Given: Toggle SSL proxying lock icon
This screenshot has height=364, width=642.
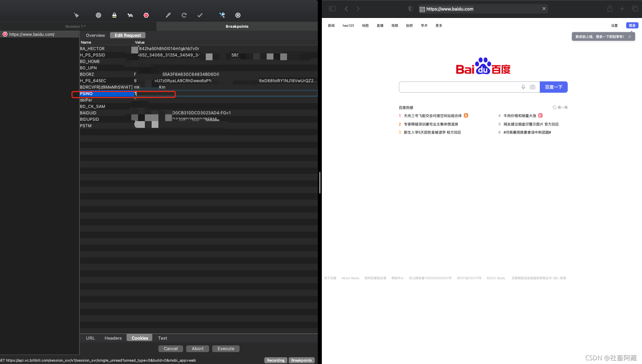Looking at the screenshot, I should [114, 15].
